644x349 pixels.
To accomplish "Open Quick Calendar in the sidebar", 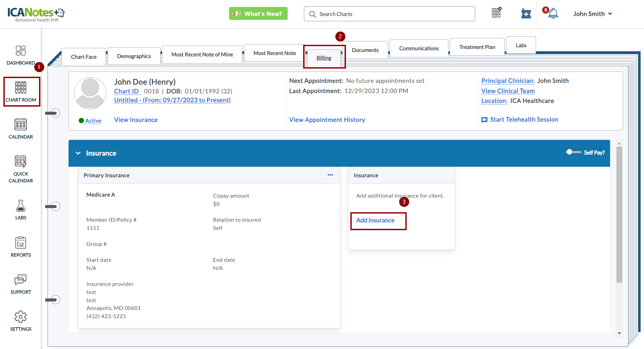I will click(21, 169).
